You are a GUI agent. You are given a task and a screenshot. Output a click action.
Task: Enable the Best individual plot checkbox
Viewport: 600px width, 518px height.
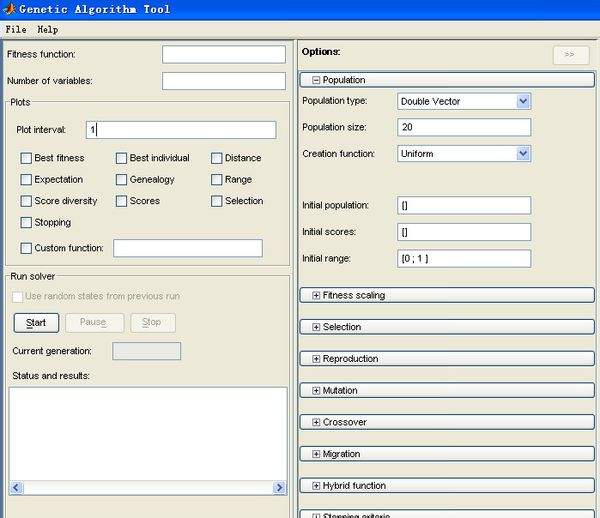(121, 158)
